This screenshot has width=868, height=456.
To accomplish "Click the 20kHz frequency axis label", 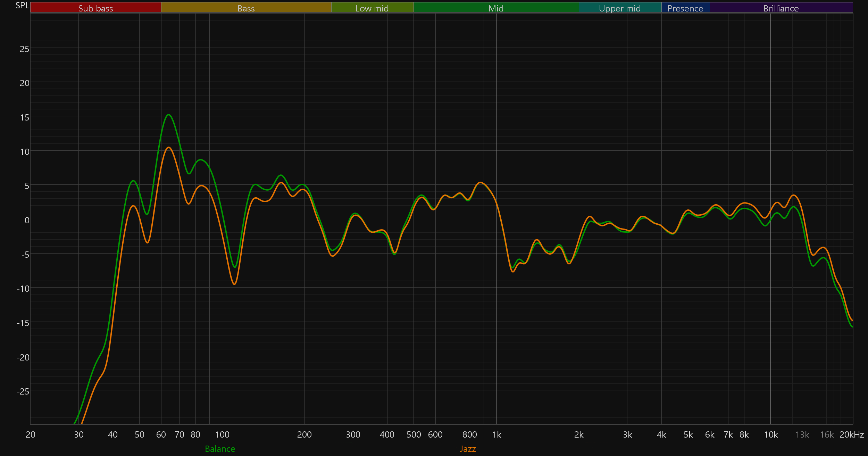I will 851,434.
